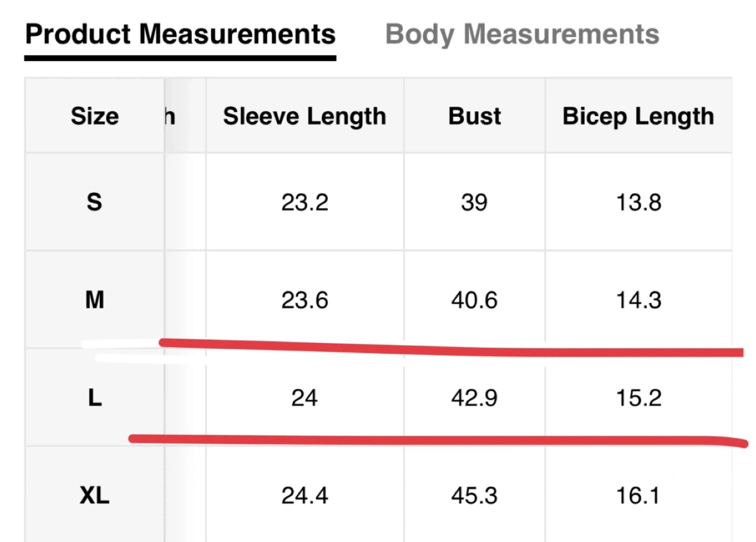
Task: Click the Bicep Length column header
Action: (x=638, y=116)
